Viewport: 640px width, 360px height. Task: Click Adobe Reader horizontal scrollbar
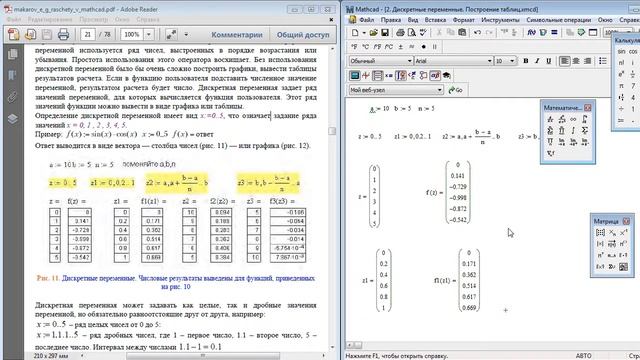point(203,356)
